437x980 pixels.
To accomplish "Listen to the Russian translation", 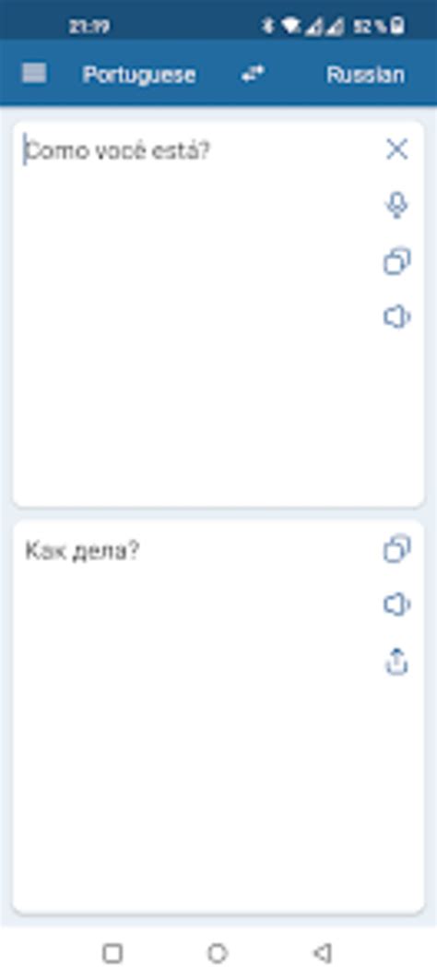I will pos(397,604).
